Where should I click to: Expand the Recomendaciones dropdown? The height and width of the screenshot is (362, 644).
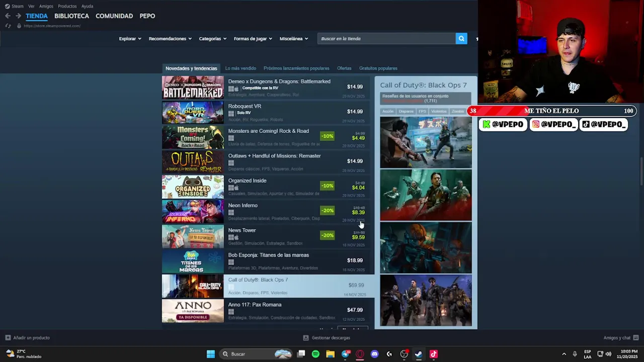pyautogui.click(x=170, y=39)
